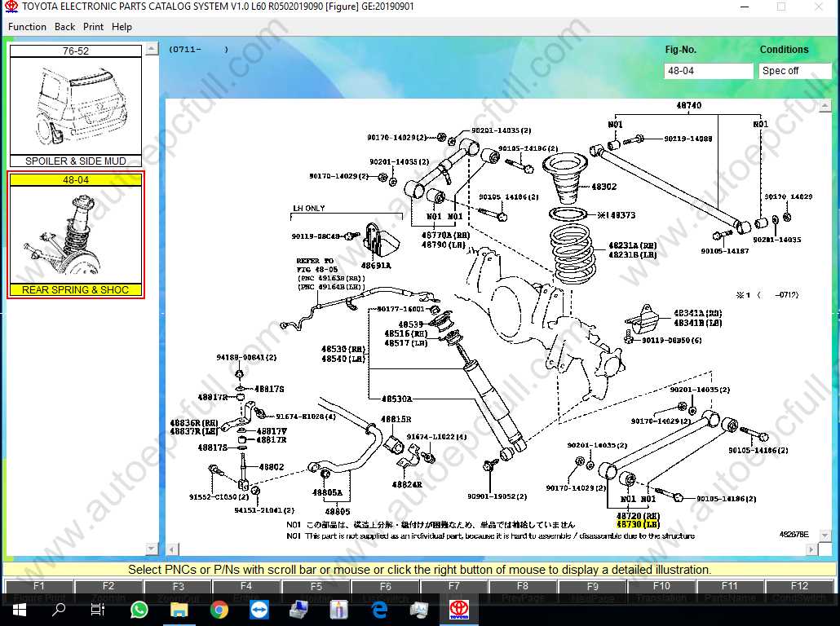Select PNC 48341A (RH) label
This screenshot has width=840, height=626.
click(x=697, y=313)
